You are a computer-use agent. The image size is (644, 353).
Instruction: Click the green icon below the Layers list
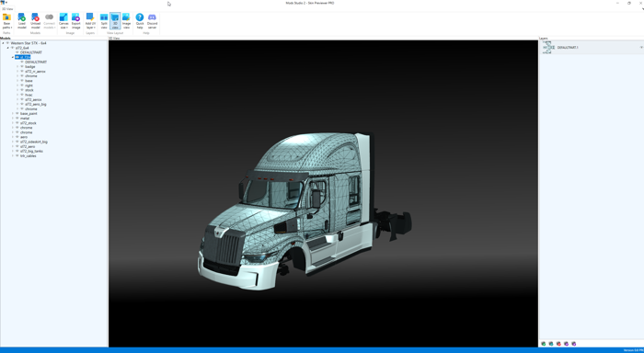tap(544, 344)
